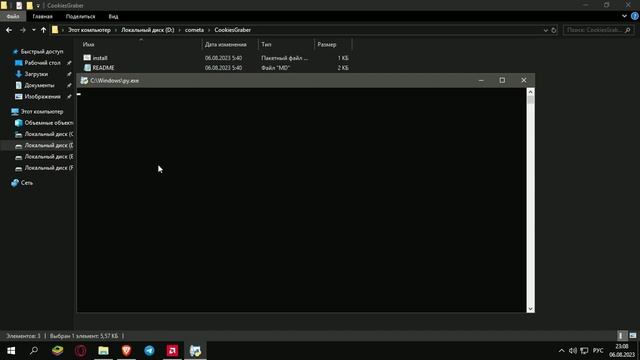The width and height of the screenshot is (640, 360).
Task: Minimize the py.exe console window
Action: coord(481,80)
